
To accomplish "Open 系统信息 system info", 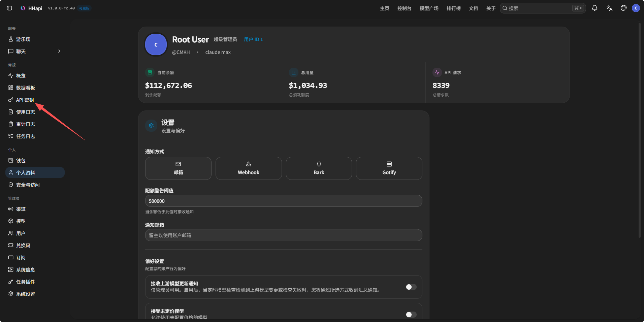I will 35,270.
